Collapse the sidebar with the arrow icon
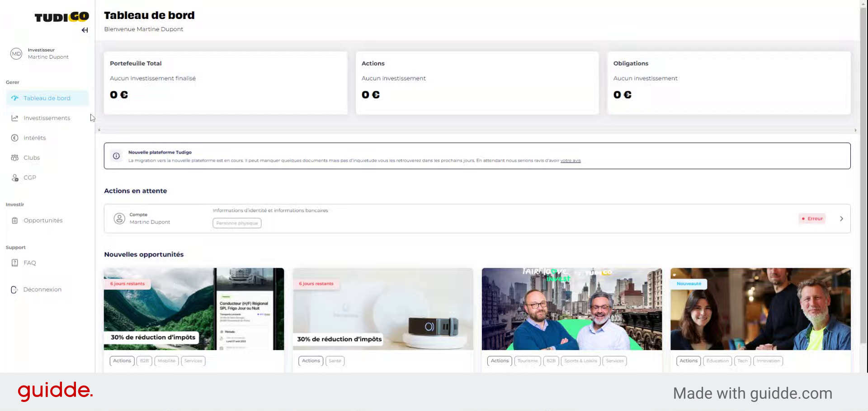868x411 pixels. point(85,30)
